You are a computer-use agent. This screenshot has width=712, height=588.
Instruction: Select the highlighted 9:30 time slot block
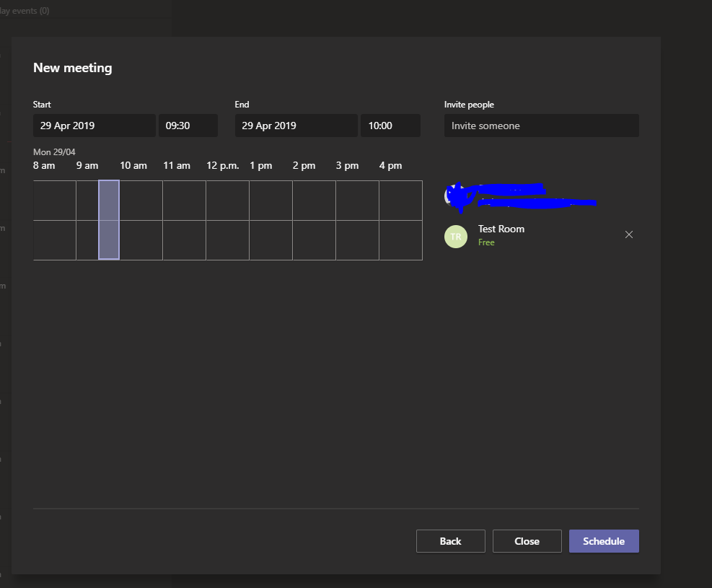pyautogui.click(x=109, y=220)
